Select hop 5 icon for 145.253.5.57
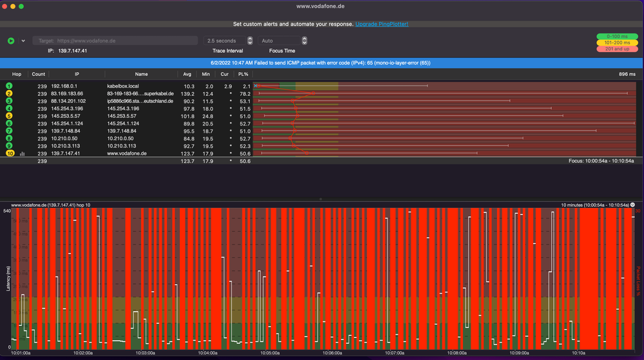Image resolution: width=644 pixels, height=360 pixels. tap(9, 116)
